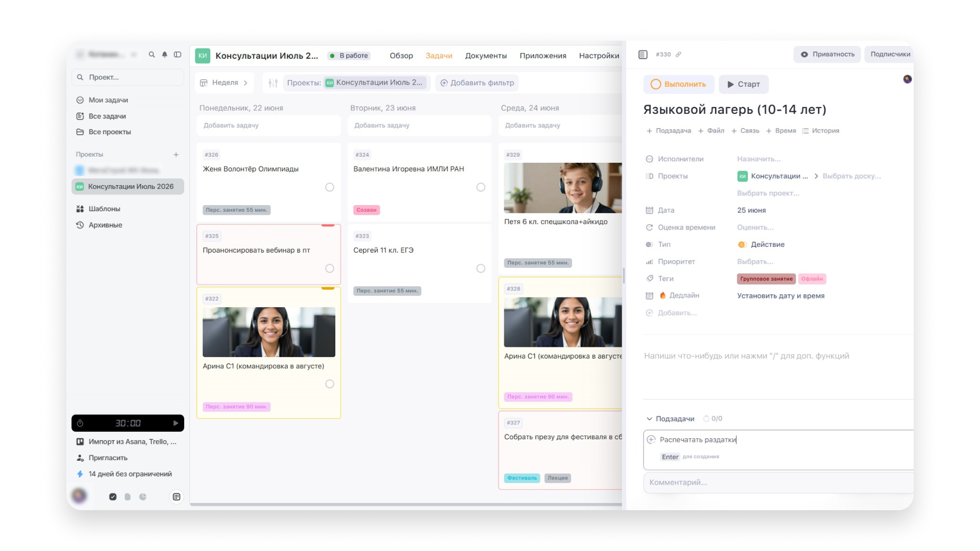Check off Сергей 11 кл. ЕГЭ task
Image resolution: width=980 pixels, height=551 pixels.
(481, 268)
